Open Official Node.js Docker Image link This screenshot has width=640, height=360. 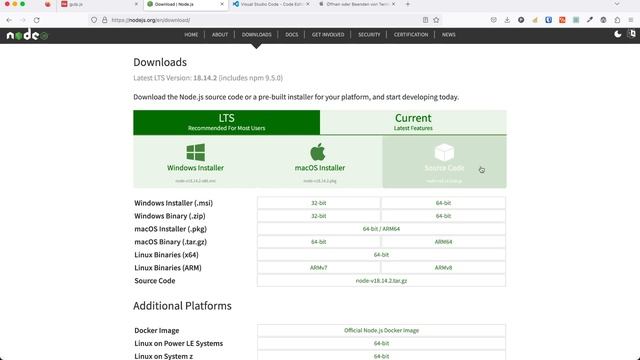[381, 331]
